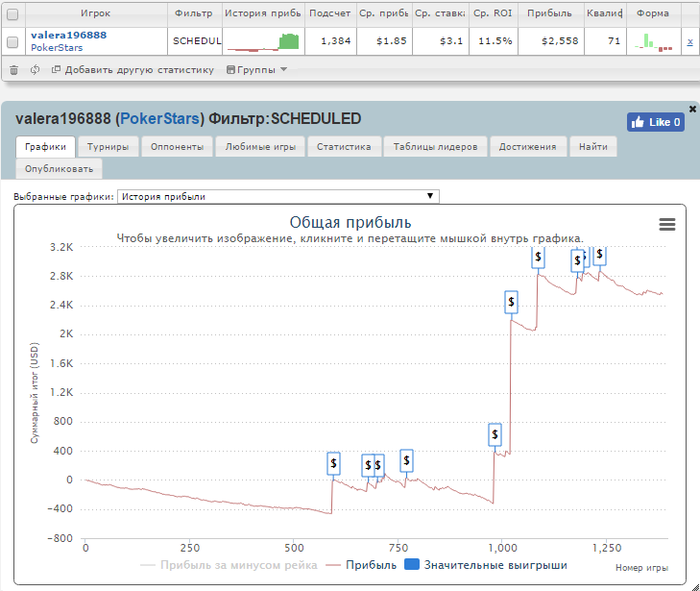Switch to the 'Турниры' tab
700x591 pixels.
pyautogui.click(x=108, y=147)
